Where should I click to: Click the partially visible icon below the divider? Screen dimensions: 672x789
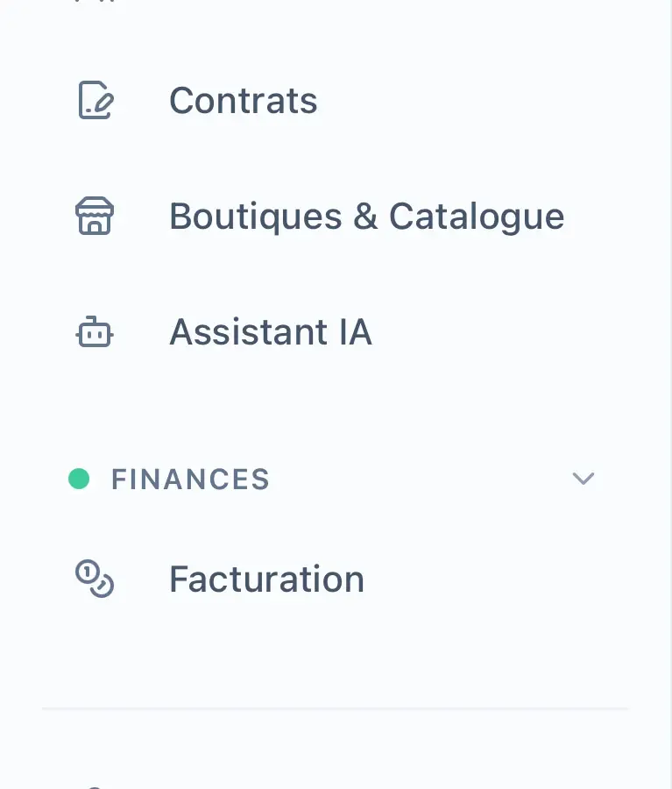pos(95,786)
